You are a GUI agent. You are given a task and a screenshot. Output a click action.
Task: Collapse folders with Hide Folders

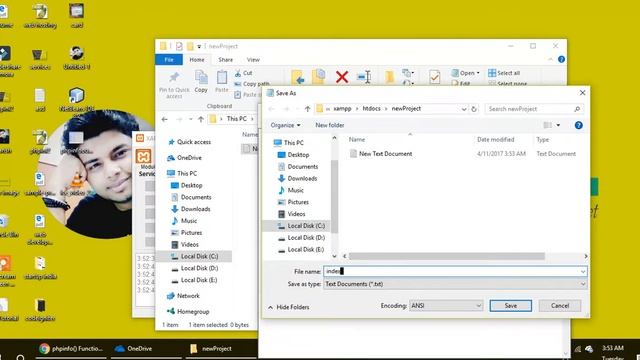[x=289, y=307]
